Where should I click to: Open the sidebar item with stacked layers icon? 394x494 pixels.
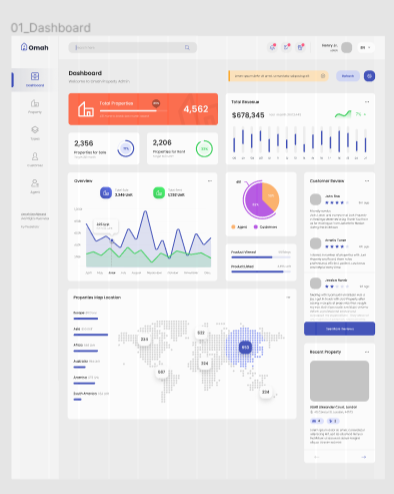[x=35, y=133]
